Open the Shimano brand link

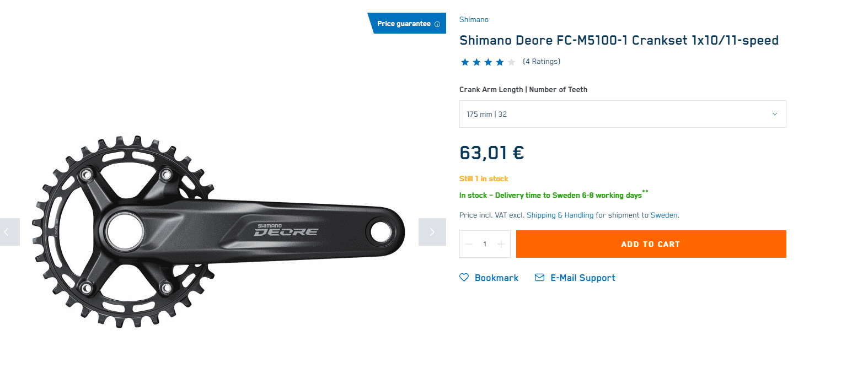474,20
